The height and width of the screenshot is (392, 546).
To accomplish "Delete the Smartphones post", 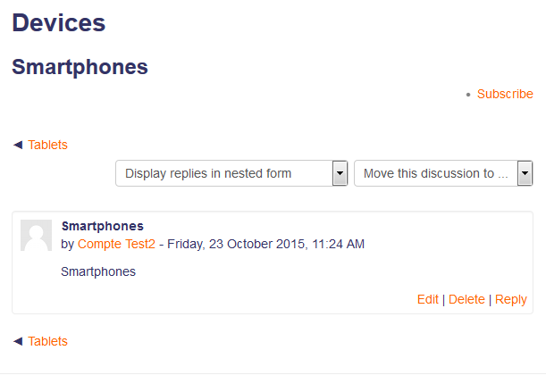I will pos(466,299).
